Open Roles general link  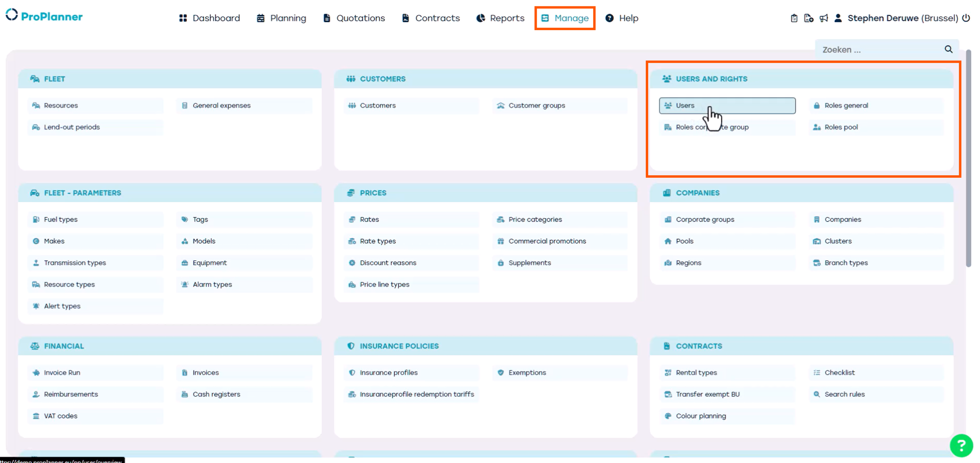846,106
